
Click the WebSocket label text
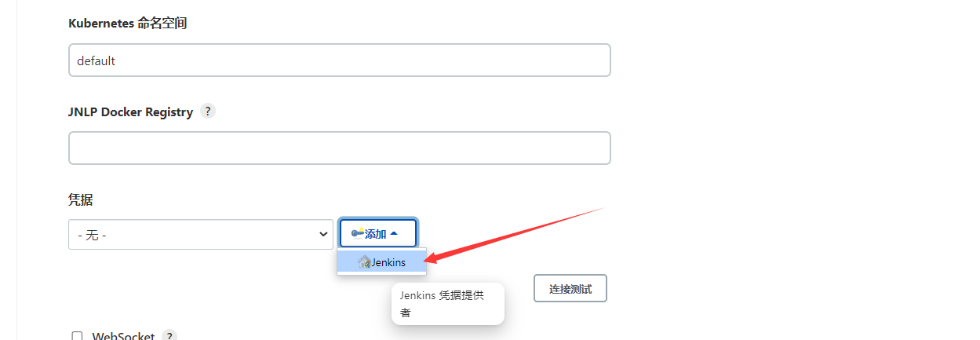[x=123, y=336]
